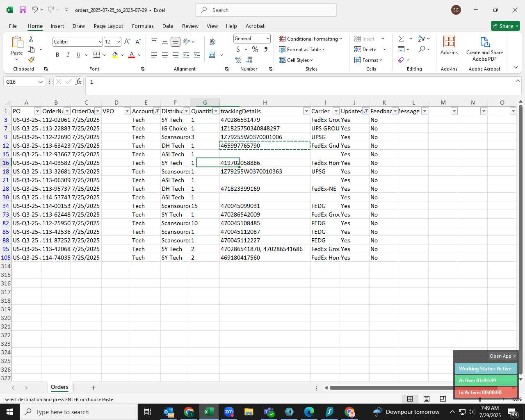
Task: Add a new sheet with plus button
Action: pyautogui.click(x=93, y=388)
